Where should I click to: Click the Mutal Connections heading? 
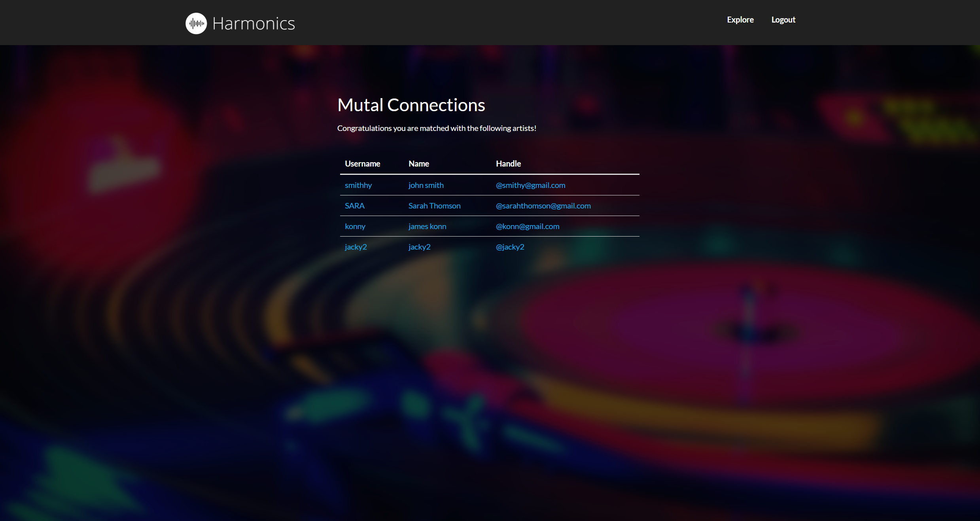click(411, 105)
